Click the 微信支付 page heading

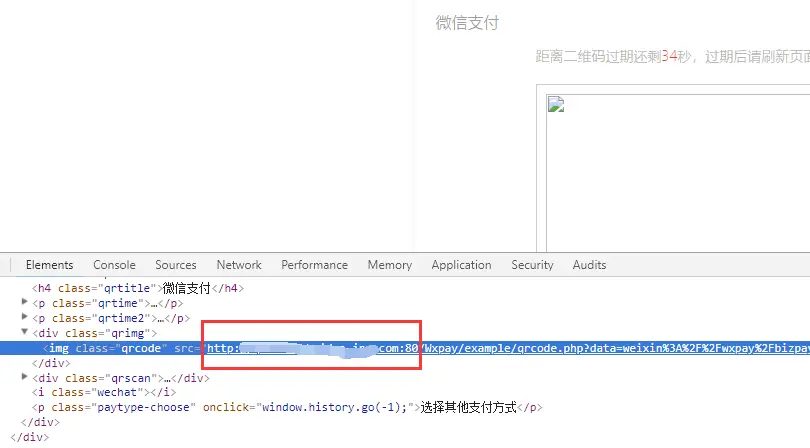click(467, 23)
